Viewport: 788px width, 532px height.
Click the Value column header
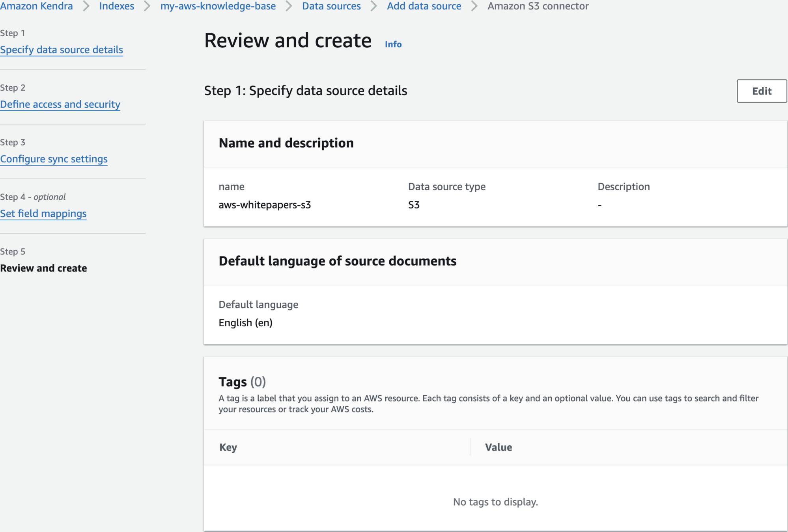tap(498, 447)
